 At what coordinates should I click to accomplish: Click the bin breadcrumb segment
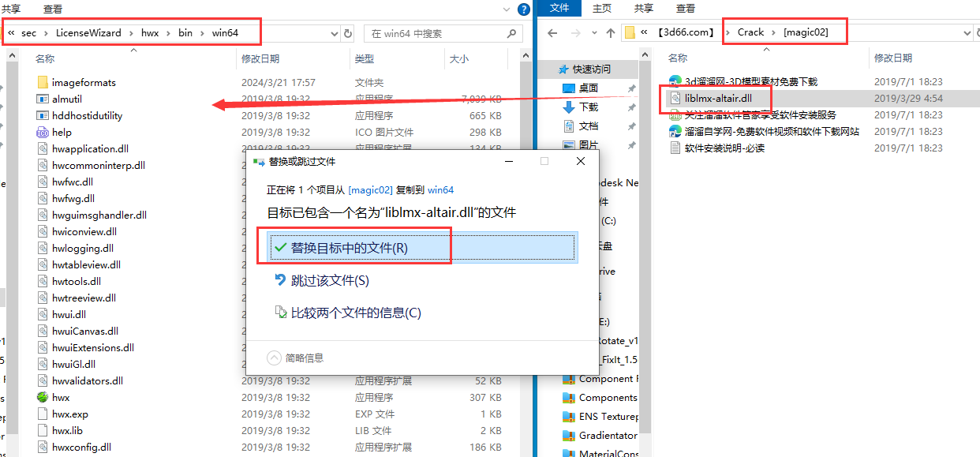pyautogui.click(x=185, y=33)
